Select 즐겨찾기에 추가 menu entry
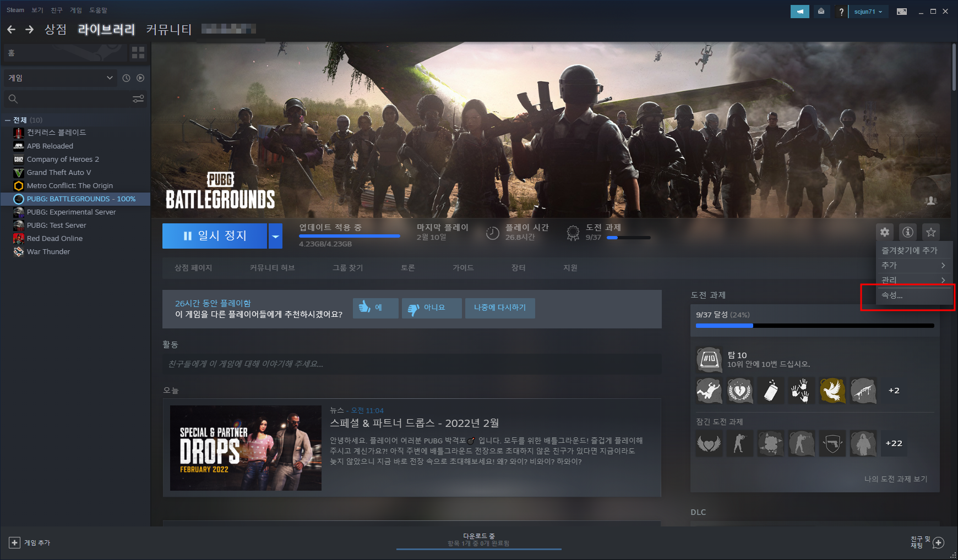This screenshot has width=958, height=560. 914,250
